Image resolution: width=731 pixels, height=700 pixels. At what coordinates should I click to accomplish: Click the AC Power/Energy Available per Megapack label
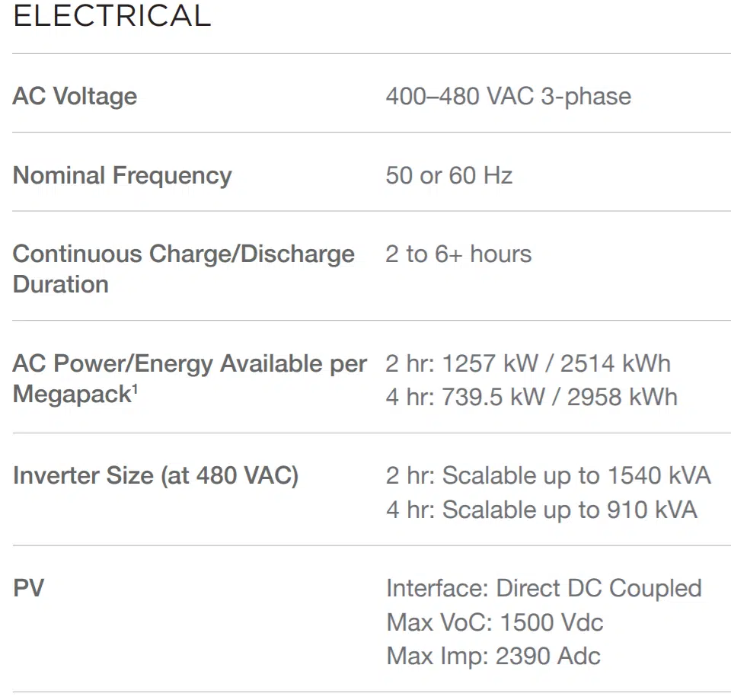tap(190, 379)
